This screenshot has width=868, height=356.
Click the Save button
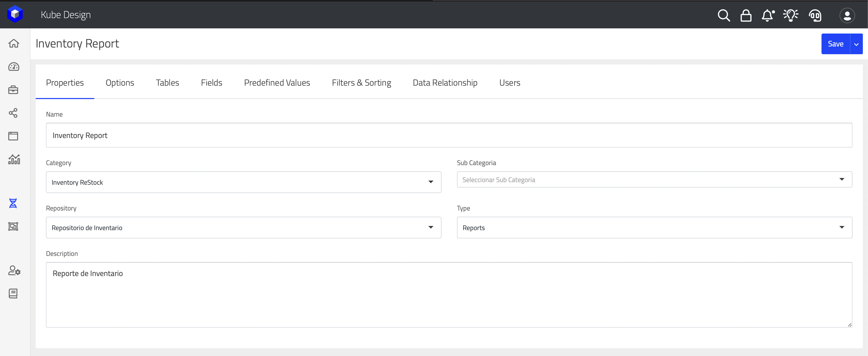coord(835,44)
